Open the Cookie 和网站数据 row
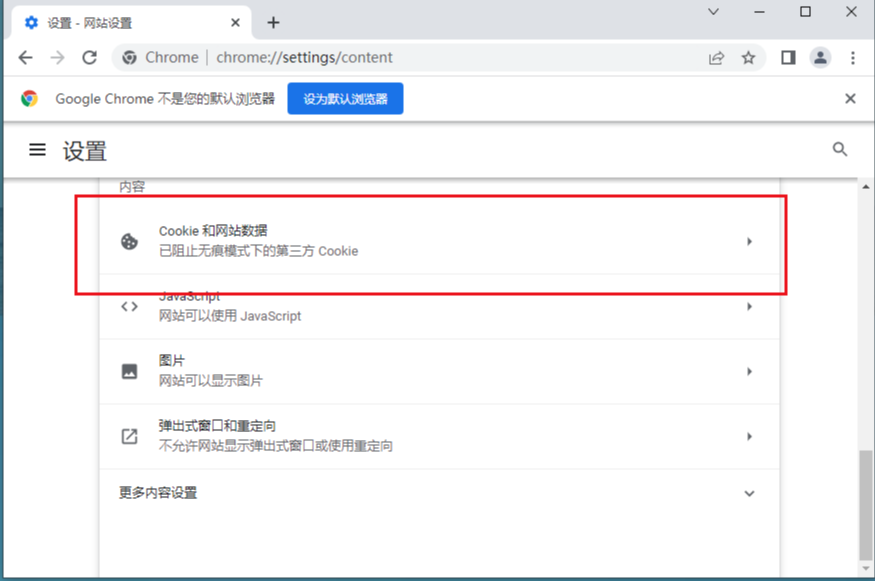The width and height of the screenshot is (875, 581). point(439,242)
